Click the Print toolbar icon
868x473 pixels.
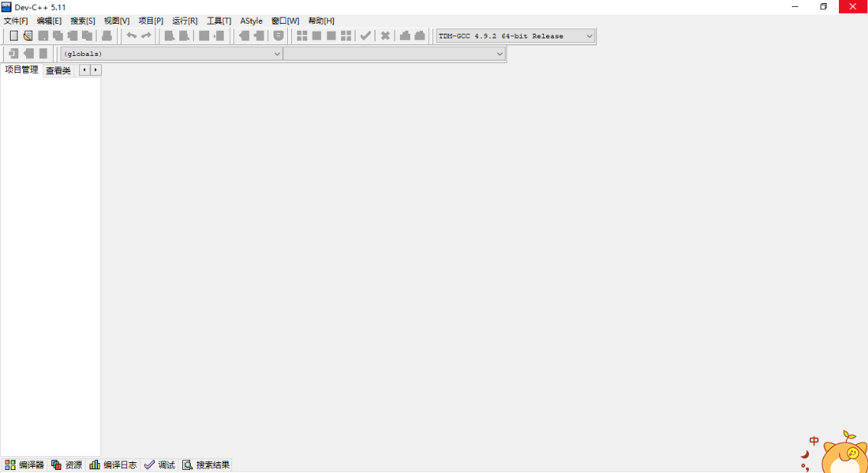(107, 36)
